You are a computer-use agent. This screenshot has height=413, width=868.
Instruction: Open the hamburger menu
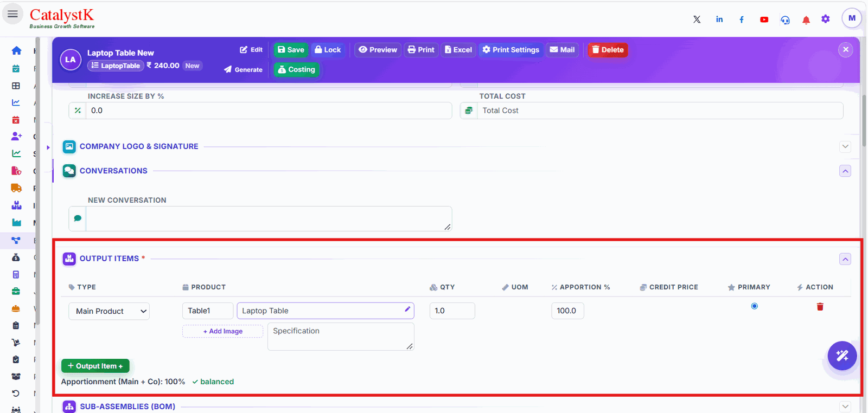pos(12,14)
